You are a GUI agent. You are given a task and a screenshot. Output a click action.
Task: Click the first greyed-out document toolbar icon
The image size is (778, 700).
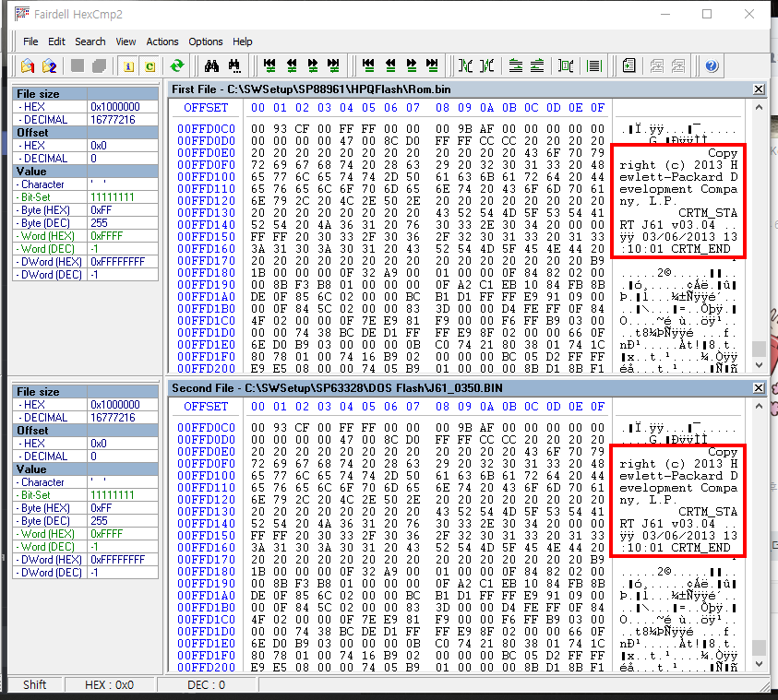point(656,65)
